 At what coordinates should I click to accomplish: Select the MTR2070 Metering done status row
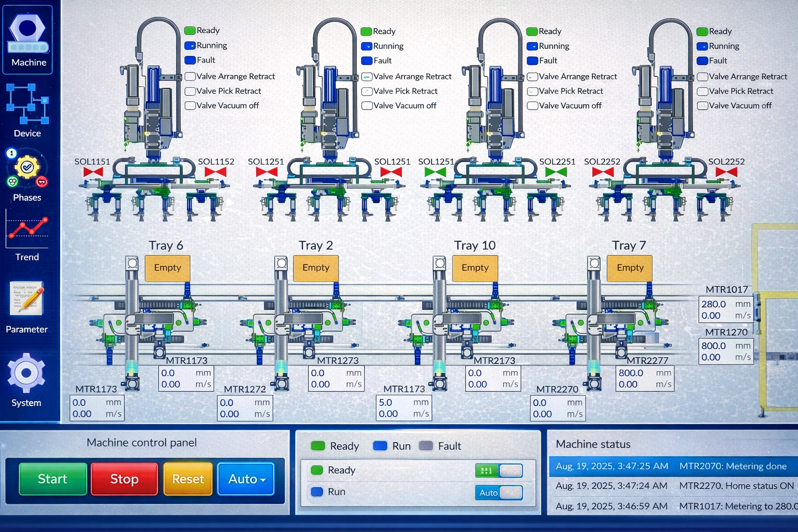click(x=673, y=466)
